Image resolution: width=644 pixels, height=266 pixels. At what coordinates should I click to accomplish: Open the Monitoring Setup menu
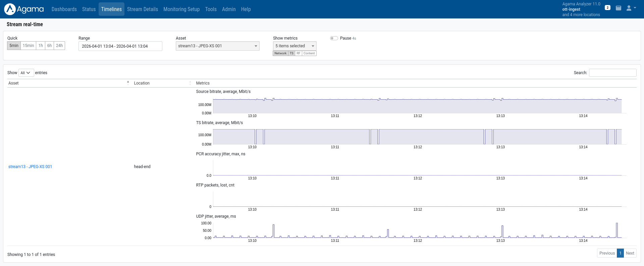point(181,9)
